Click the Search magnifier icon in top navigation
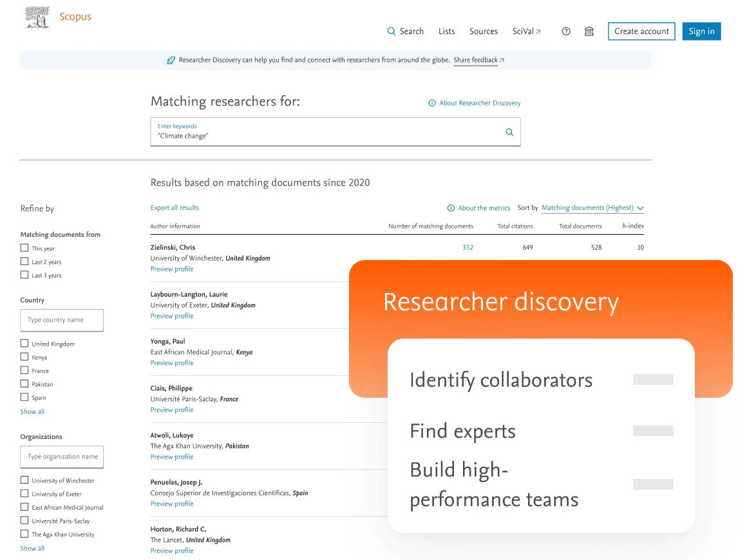Viewport: 747px width, 560px height. pos(391,31)
